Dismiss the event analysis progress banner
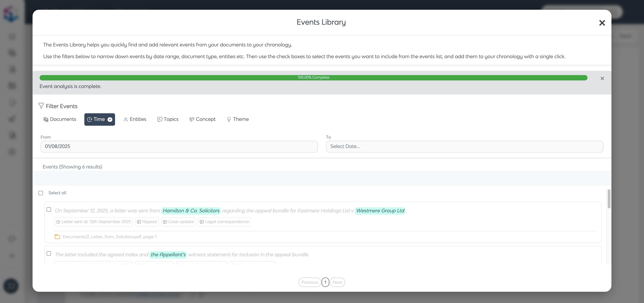Viewport: 644px width, 303px height. point(602,78)
